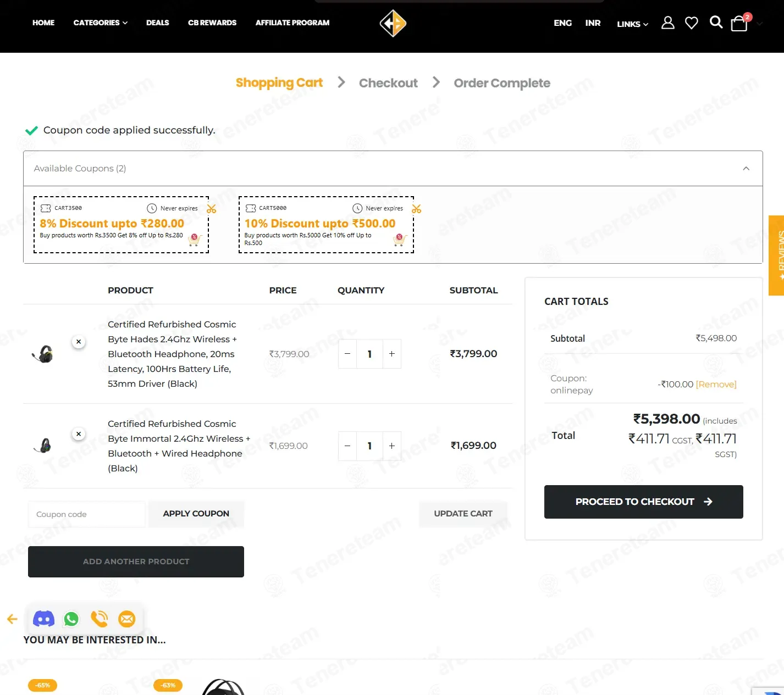Click the phone call icon

tap(100, 619)
